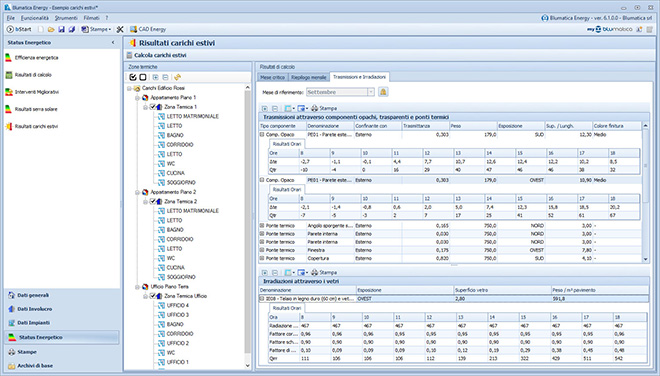Click the bell icon beside Settembre
This screenshot has width=660, height=376.
[383, 92]
